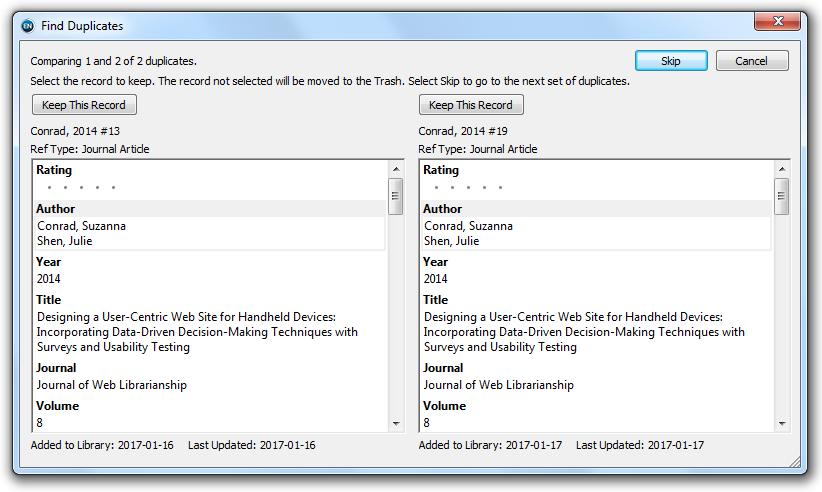Click volume value 8 in right record
This screenshot has width=822, height=492.
tap(427, 423)
